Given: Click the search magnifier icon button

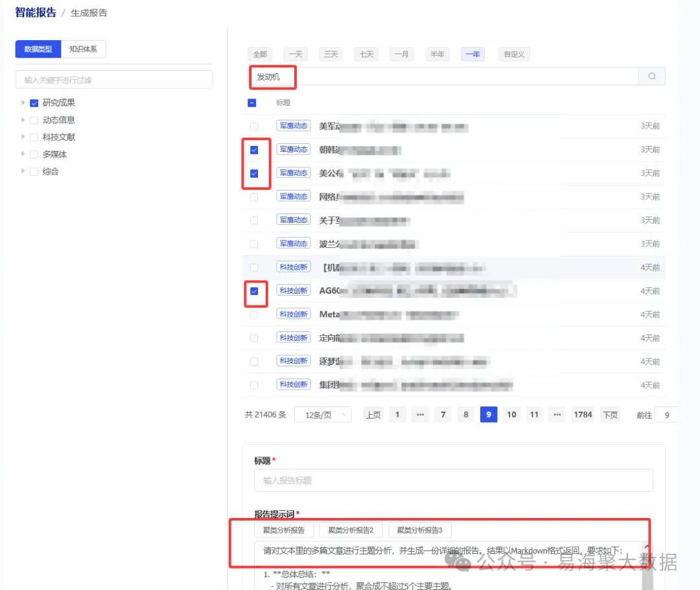Looking at the screenshot, I should [x=652, y=77].
